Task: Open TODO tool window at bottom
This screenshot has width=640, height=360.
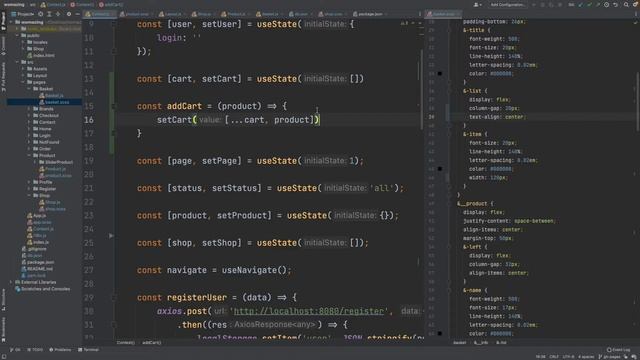Action: tap(35, 350)
